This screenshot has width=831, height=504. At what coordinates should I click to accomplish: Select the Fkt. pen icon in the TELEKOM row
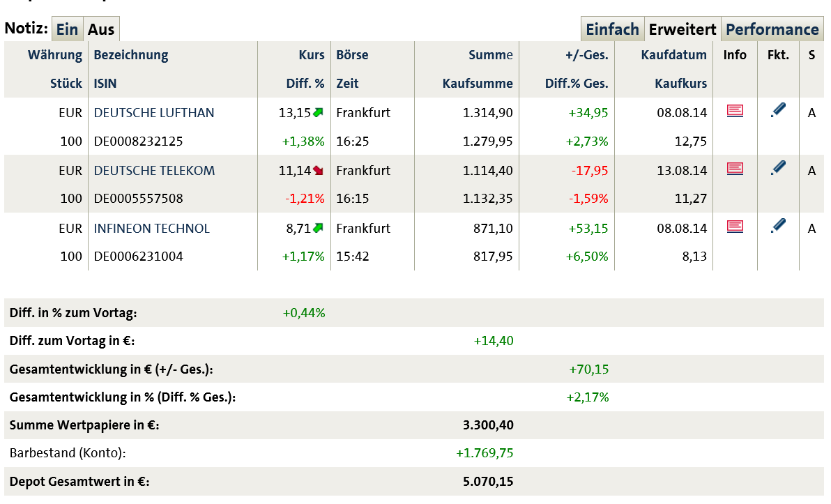778,168
